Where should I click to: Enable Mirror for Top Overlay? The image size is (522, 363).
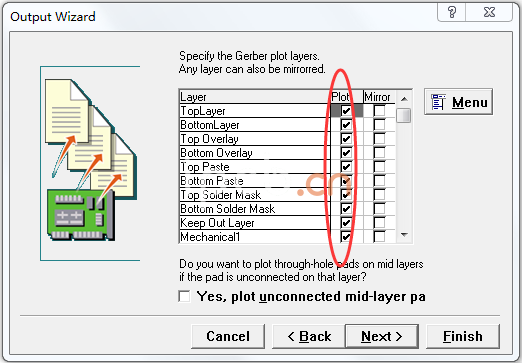(379, 139)
